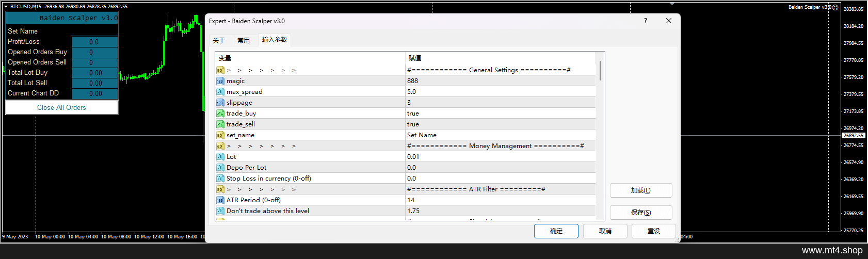The width and height of the screenshot is (868, 259).
Task: Click the integer icon next to ATR Period
Action: pos(220,200)
